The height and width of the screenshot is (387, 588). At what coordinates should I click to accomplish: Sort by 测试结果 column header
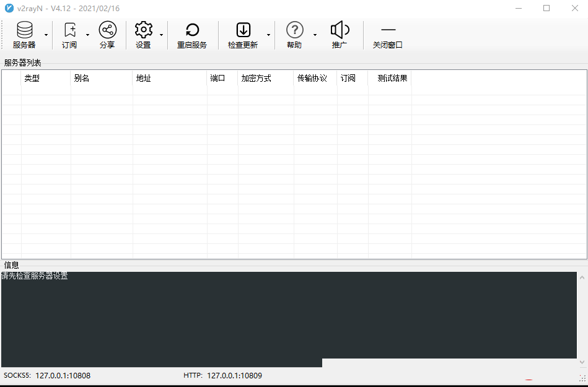click(390, 78)
